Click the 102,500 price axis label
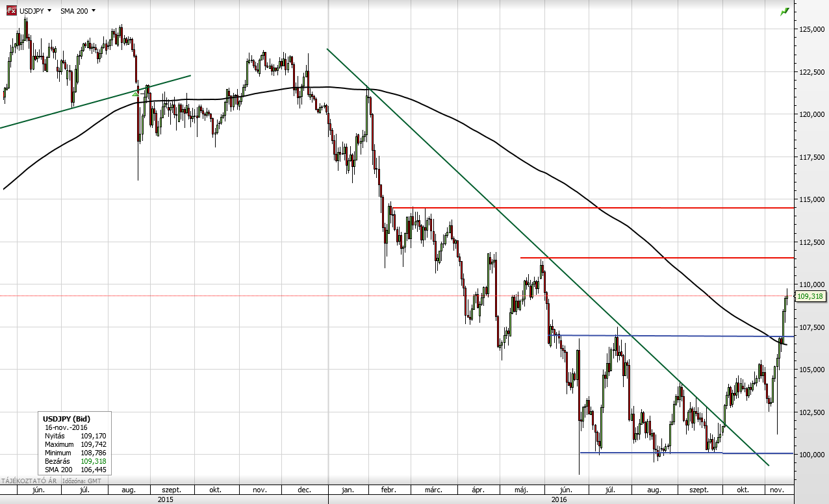 (812, 412)
